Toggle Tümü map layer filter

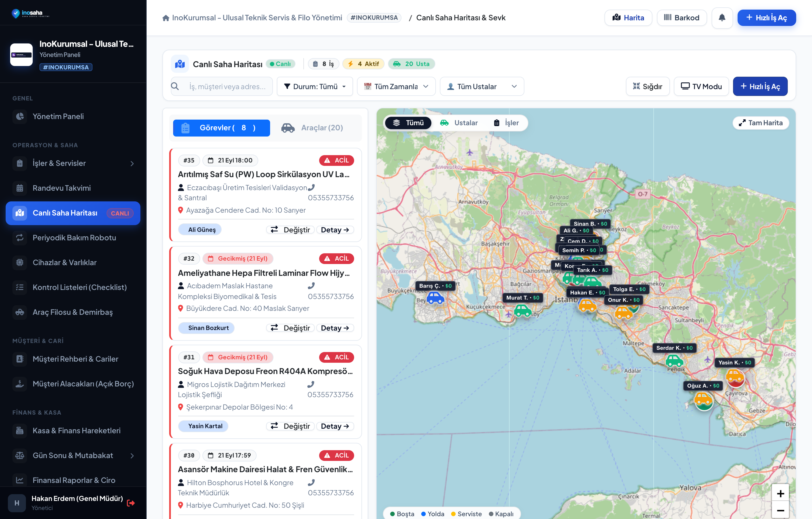(x=408, y=123)
